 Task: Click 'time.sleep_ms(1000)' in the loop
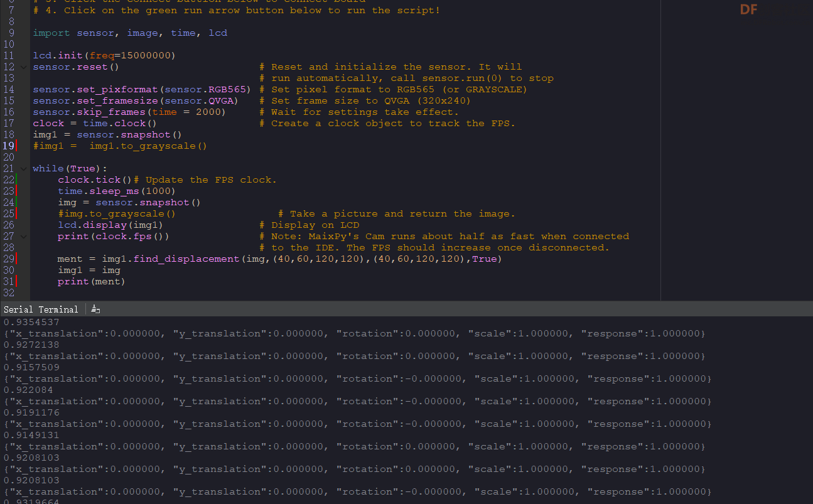click(x=117, y=191)
